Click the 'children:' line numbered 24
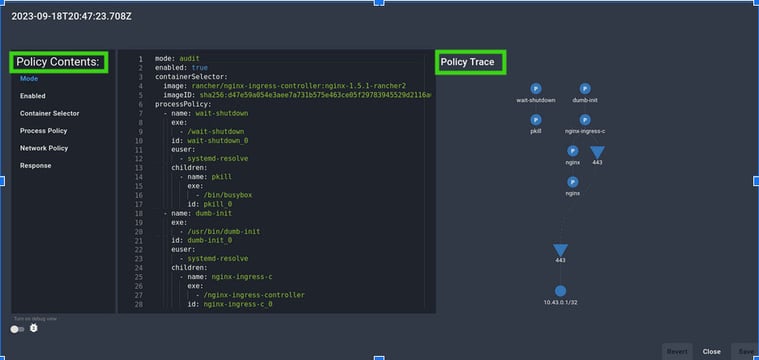Image resolution: width=759 pixels, height=360 pixels. coord(189,268)
